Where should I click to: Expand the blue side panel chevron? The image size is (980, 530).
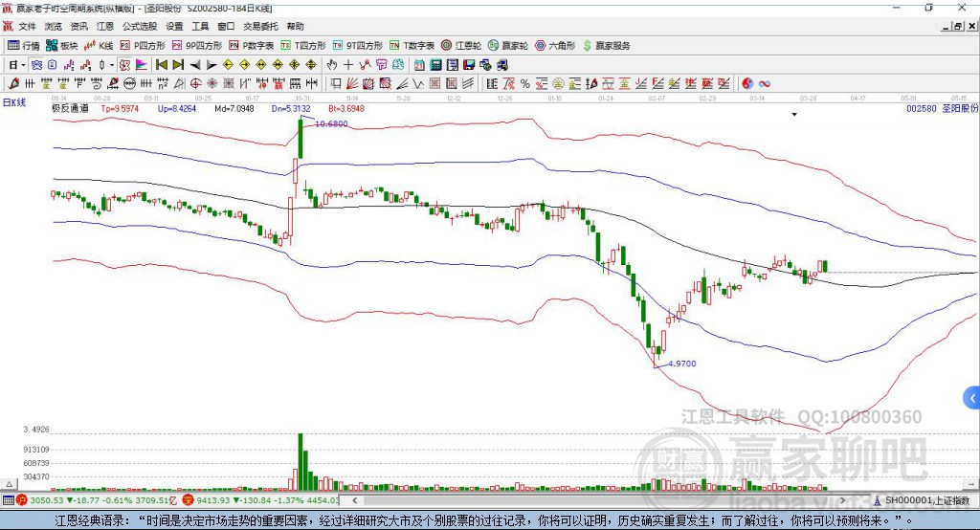(x=972, y=398)
